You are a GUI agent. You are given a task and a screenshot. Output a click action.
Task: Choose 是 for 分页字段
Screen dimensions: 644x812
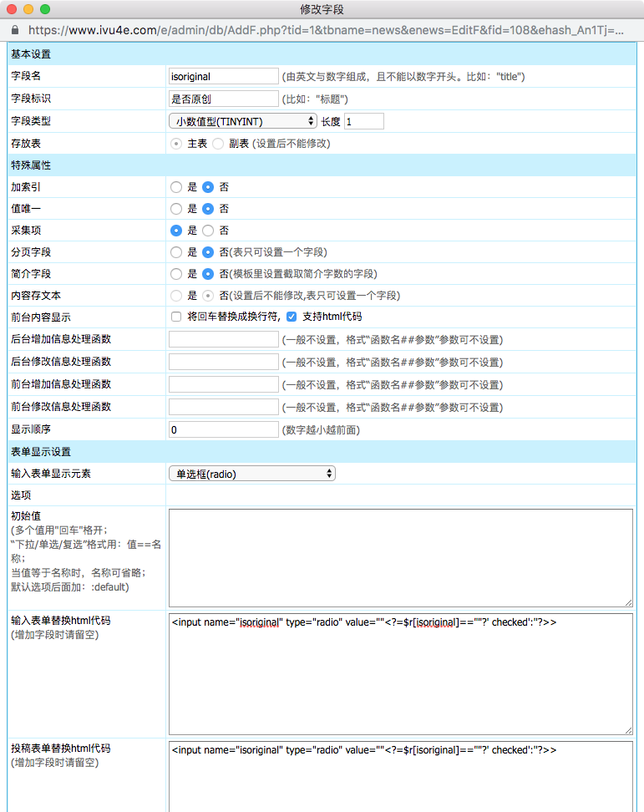tap(176, 252)
